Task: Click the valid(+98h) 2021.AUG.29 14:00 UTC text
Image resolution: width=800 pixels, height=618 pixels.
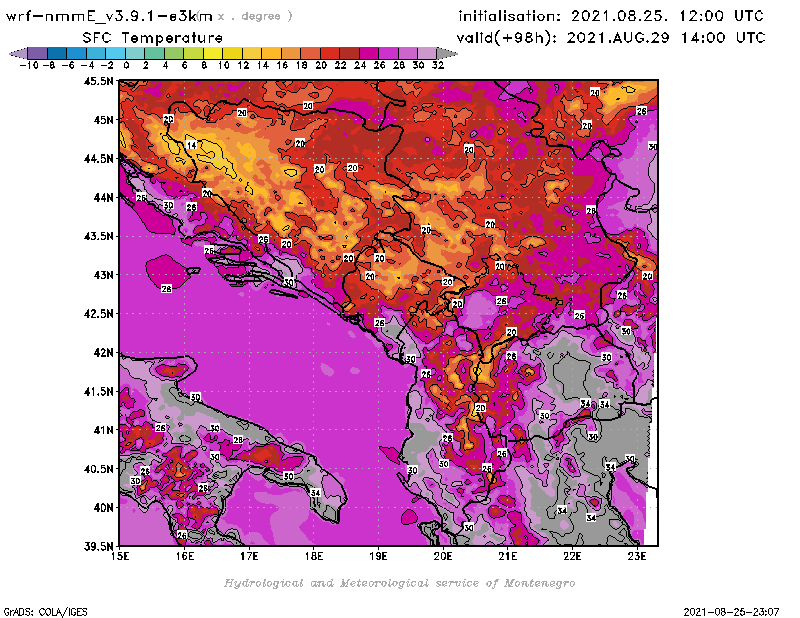Action: (611, 37)
